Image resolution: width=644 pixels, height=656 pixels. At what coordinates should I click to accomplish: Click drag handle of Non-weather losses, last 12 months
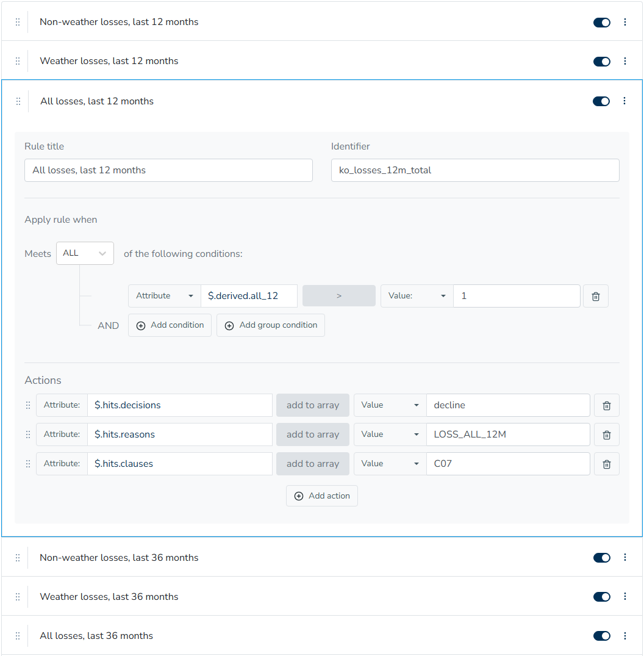click(18, 22)
